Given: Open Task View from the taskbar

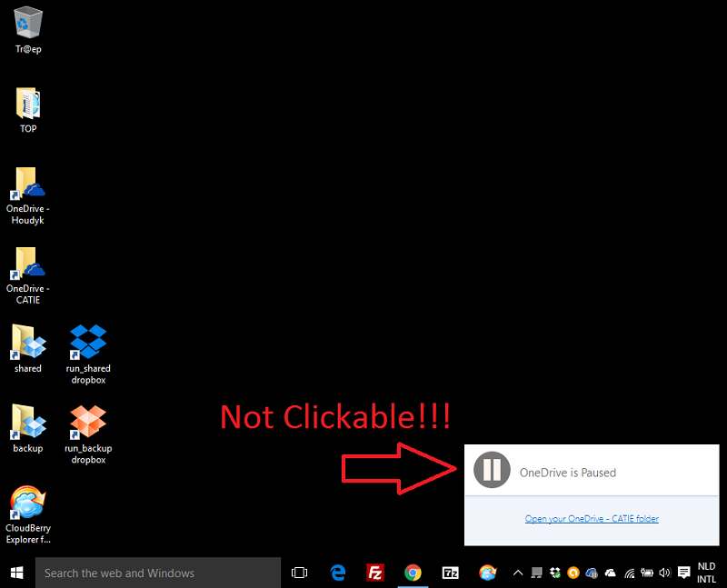Looking at the screenshot, I should coord(299,573).
